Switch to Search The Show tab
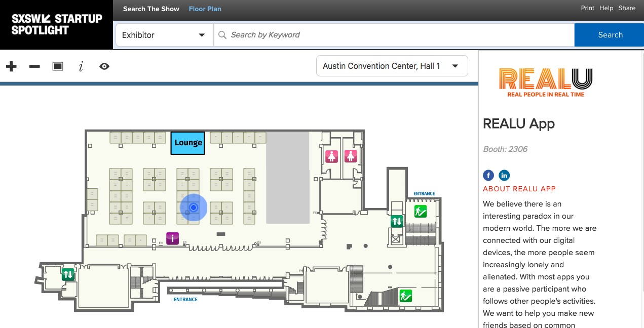The width and height of the screenshot is (644, 328). 151,9
